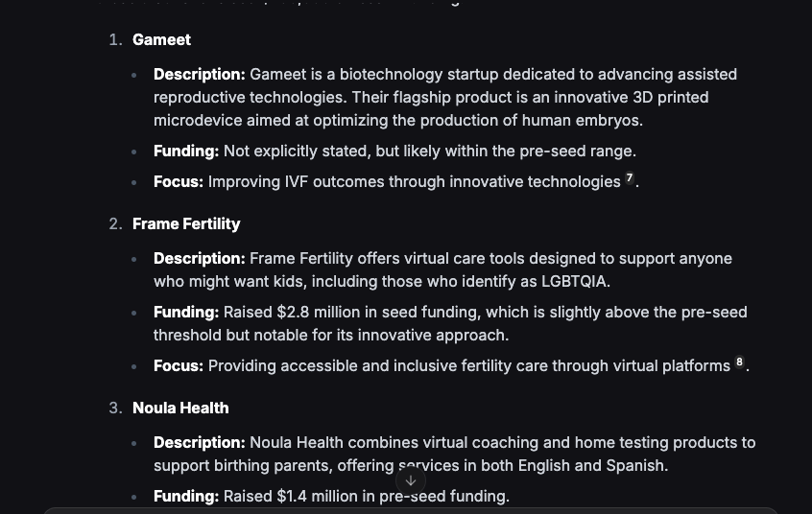Open citation 8 after virtual platforms
The width and height of the screenshot is (812, 514).
click(x=739, y=362)
